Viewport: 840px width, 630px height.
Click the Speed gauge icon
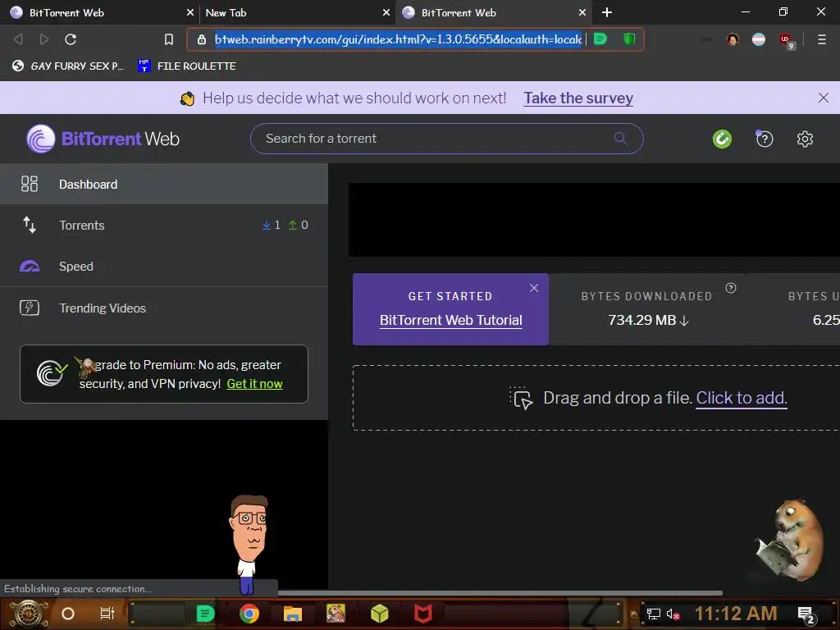click(30, 267)
